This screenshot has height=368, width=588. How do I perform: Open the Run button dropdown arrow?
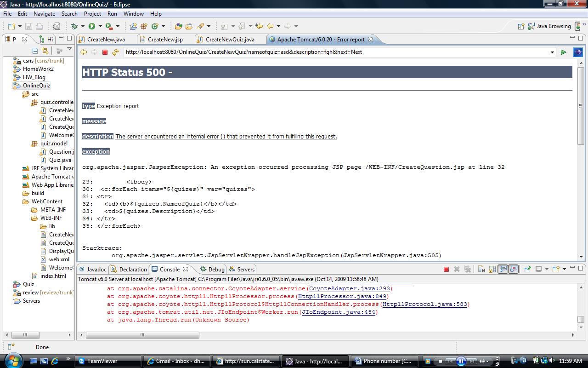(100, 26)
